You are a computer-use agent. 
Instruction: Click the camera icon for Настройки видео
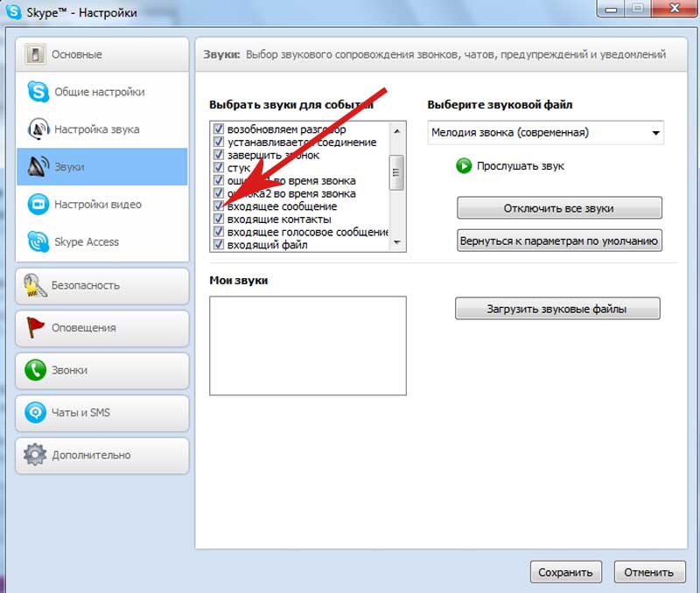[38, 205]
